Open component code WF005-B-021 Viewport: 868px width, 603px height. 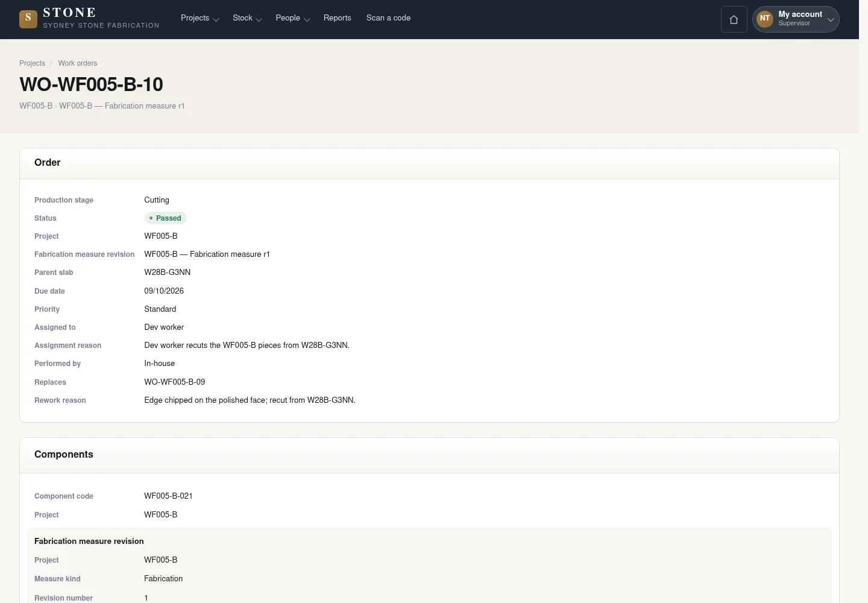pos(168,496)
